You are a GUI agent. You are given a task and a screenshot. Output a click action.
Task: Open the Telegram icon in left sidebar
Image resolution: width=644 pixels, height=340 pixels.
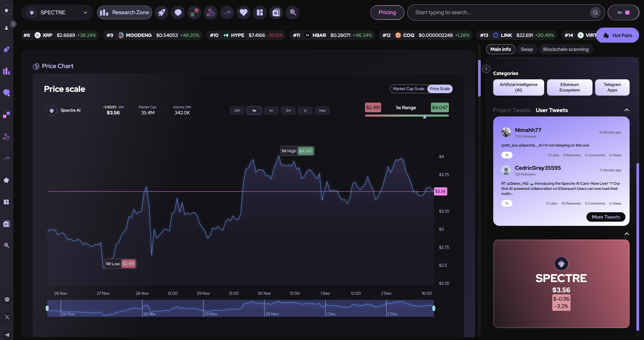pos(7,335)
